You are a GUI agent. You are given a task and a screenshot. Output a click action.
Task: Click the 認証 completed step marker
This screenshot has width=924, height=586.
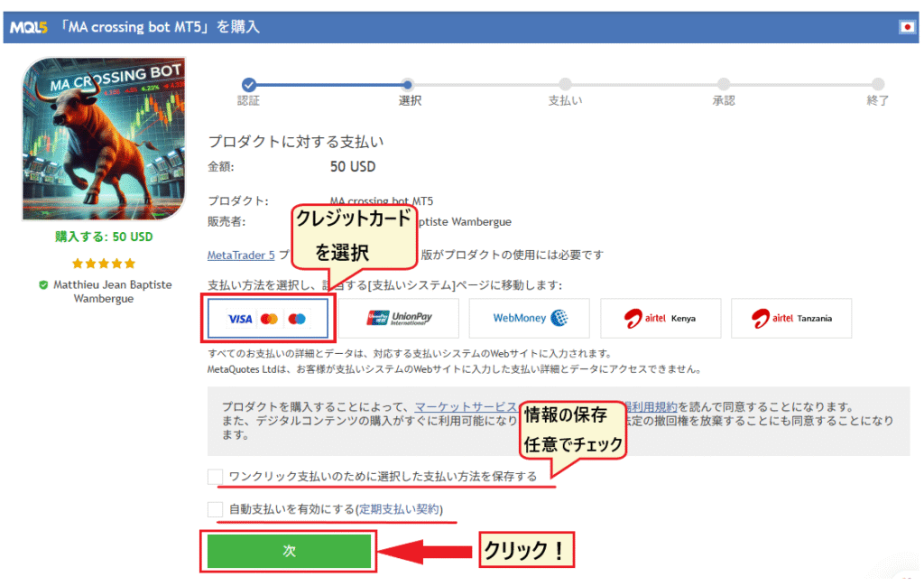[x=249, y=84]
